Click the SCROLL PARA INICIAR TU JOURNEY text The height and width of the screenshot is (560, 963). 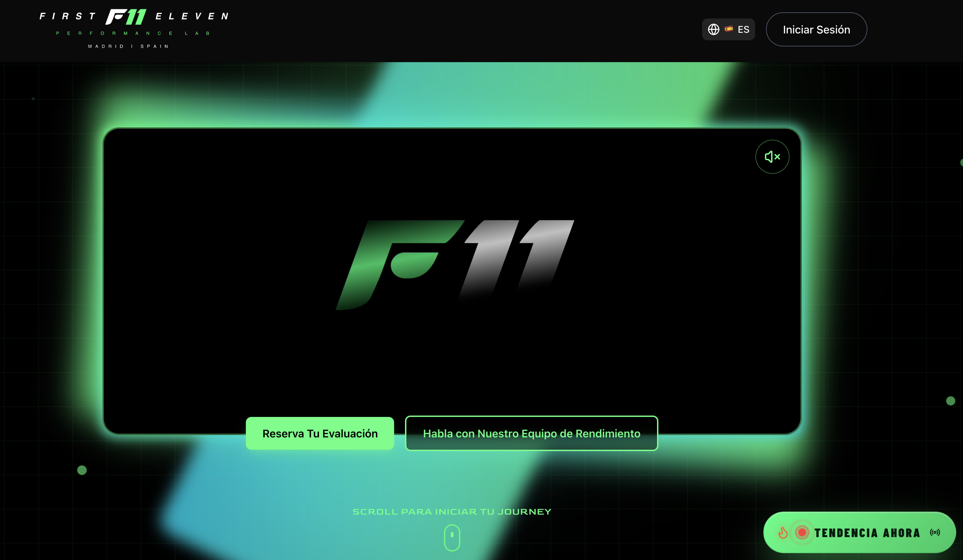click(452, 512)
